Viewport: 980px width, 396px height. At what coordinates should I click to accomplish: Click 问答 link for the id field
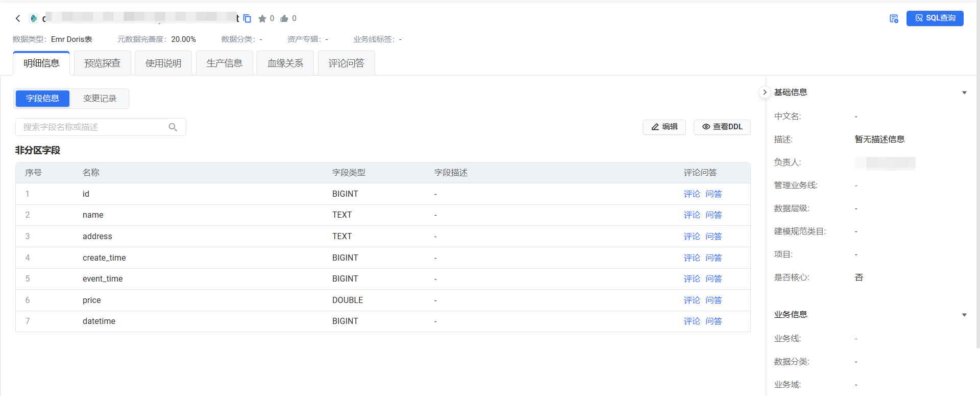tap(714, 194)
